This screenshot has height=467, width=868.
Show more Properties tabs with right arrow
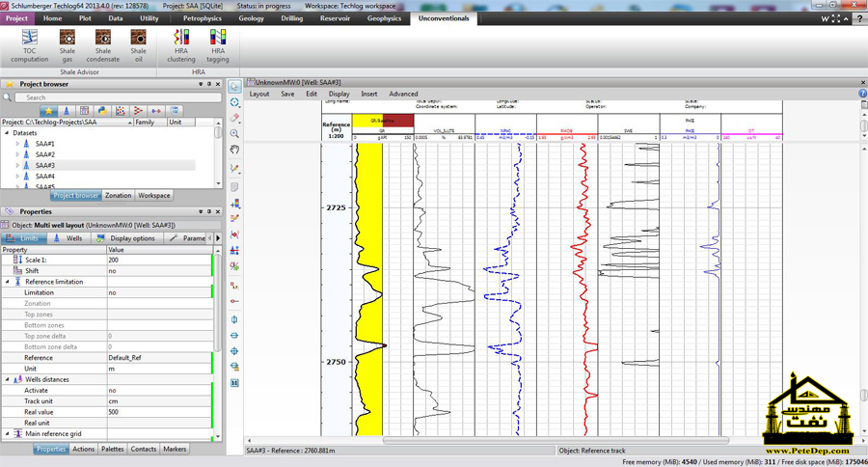click(x=218, y=238)
